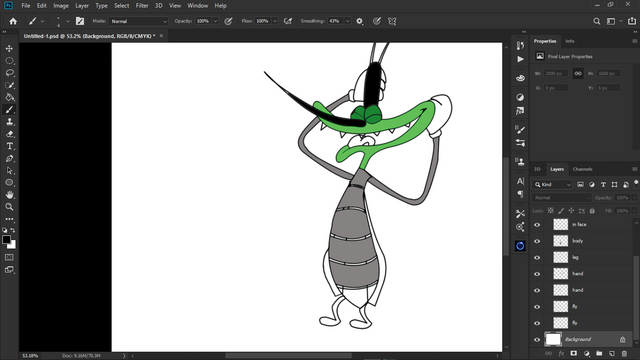Select the 'leg' layer name
640x360 pixels.
[x=575, y=258]
